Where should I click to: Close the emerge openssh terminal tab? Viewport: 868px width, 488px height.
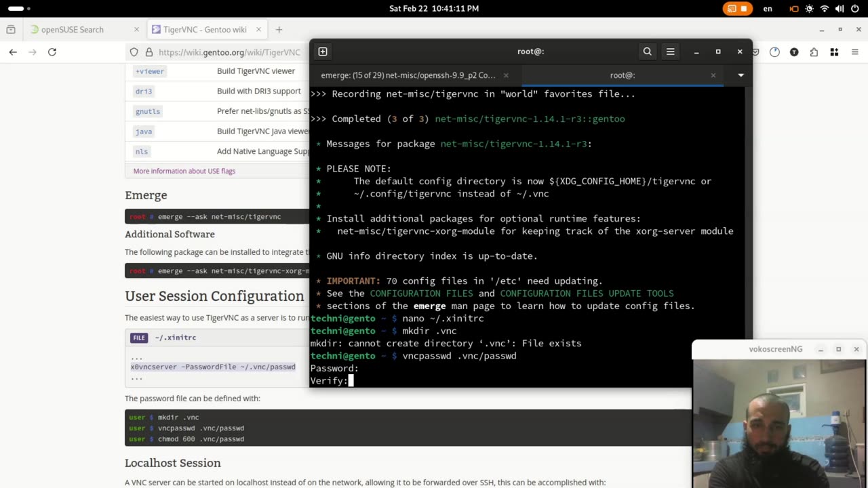506,75
